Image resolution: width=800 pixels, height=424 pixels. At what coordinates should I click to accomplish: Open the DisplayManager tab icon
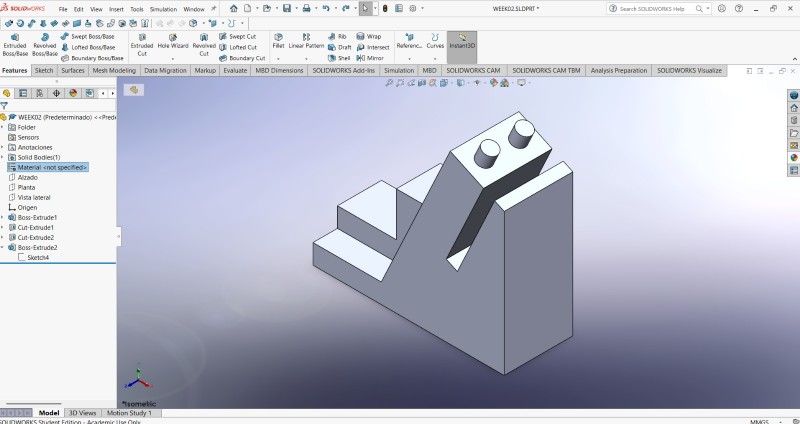pos(73,93)
